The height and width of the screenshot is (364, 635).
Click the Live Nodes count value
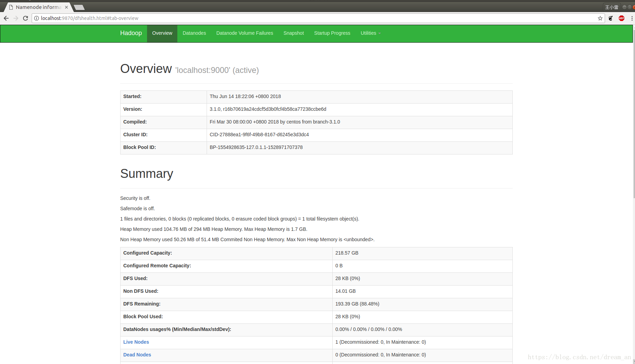(x=381, y=342)
